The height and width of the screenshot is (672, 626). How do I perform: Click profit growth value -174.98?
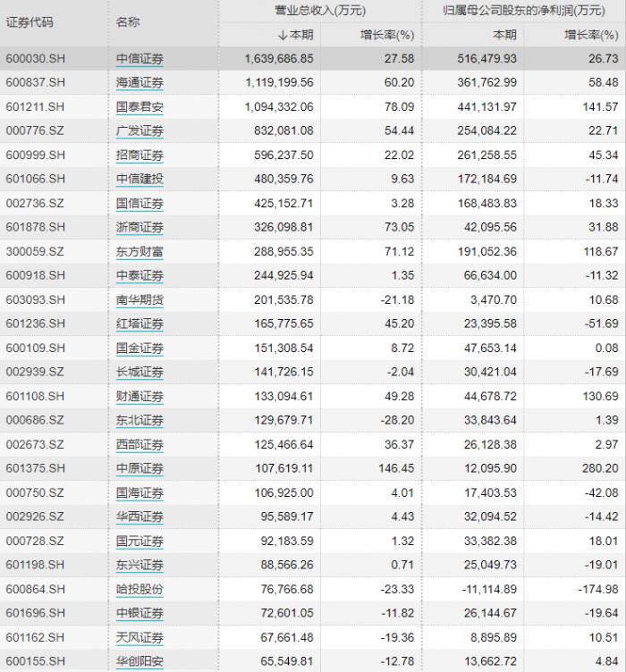coord(598,589)
